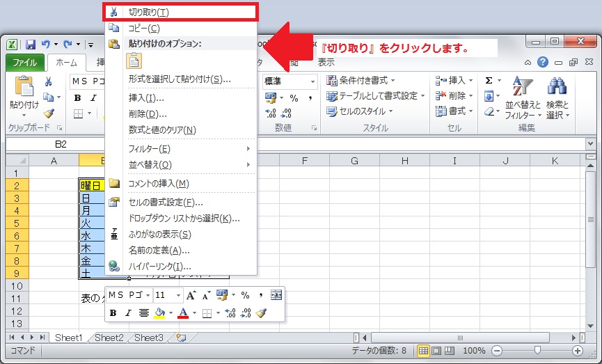
Task: Choose 切り取り(T) from context menu
Action: [180, 13]
